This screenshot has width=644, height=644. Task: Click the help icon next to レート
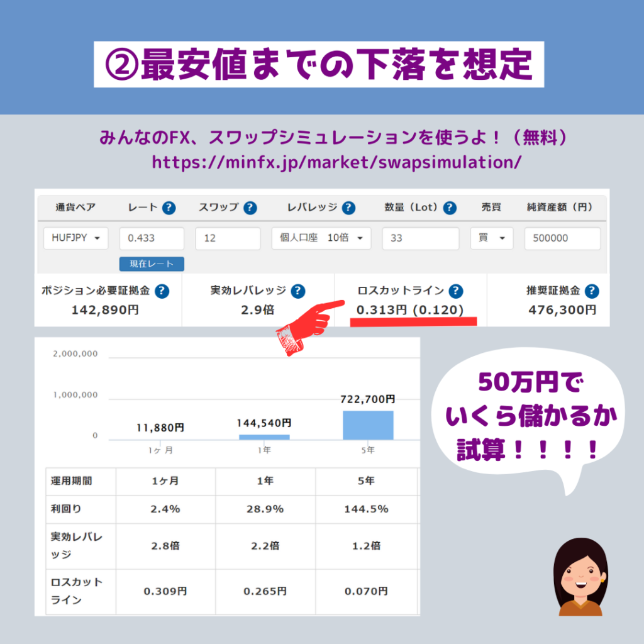169,208
